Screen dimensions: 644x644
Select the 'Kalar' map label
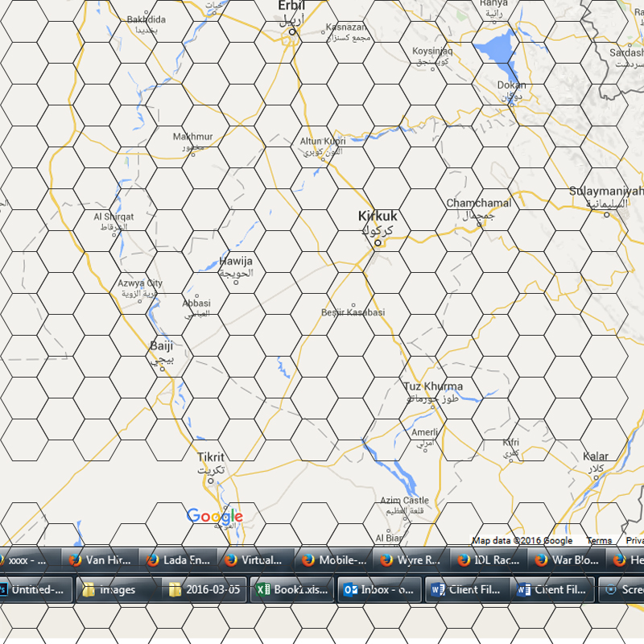tap(596, 456)
